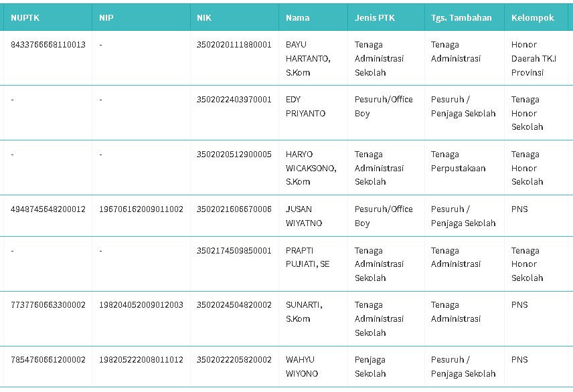Click NIP value 196706162009011002
The width and height of the screenshot is (573, 392).
141,209
